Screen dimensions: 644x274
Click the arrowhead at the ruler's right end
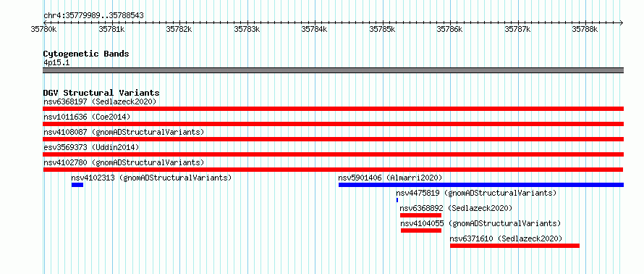click(x=622, y=22)
